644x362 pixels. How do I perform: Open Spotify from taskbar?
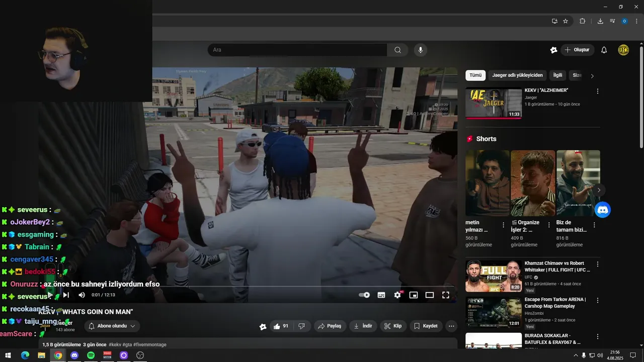point(91,355)
